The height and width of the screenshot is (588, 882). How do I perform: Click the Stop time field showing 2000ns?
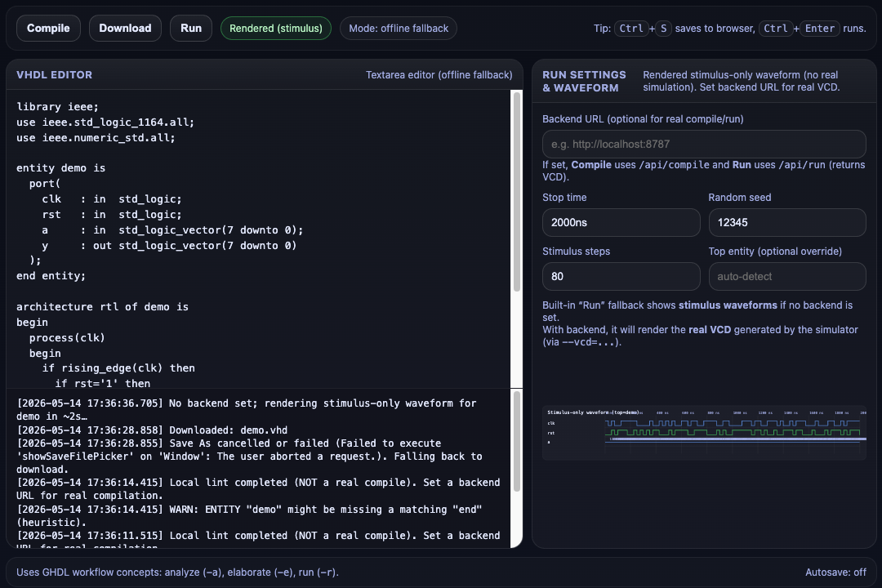[621, 222]
